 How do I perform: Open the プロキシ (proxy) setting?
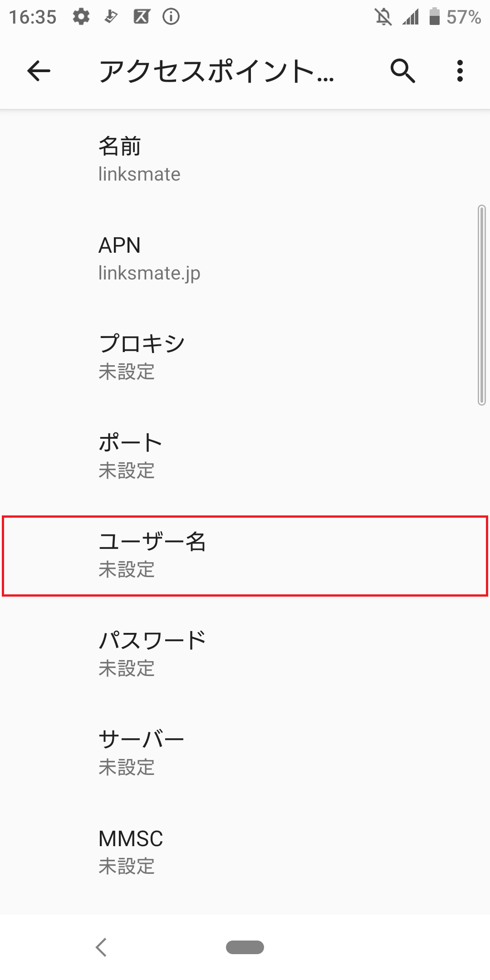tap(245, 357)
